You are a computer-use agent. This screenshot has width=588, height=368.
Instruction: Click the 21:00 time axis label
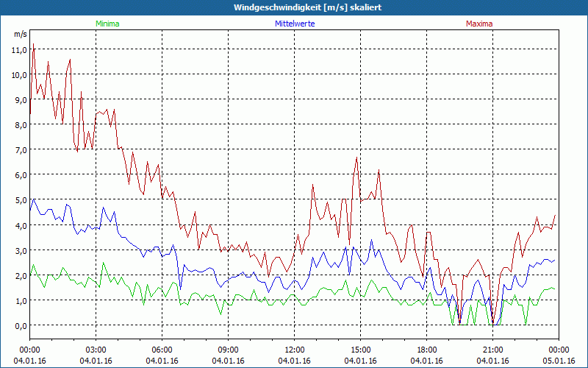pyautogui.click(x=492, y=350)
